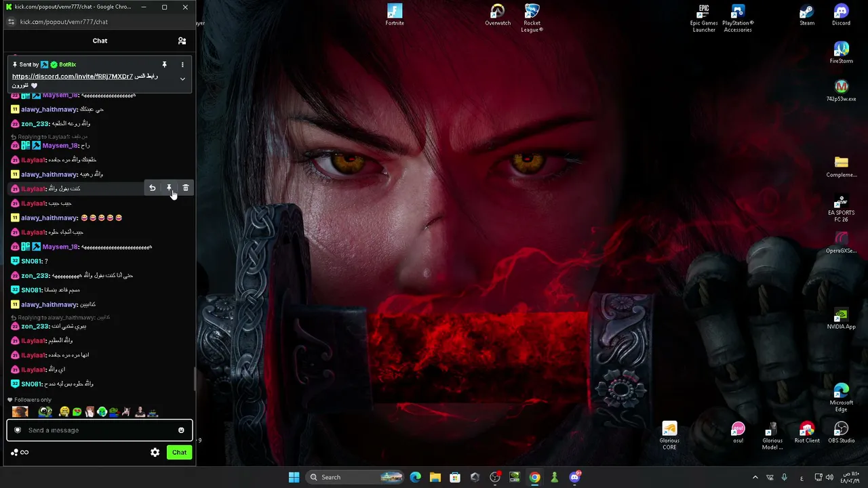868x488 pixels.
Task: Open the emote picker in message box
Action: (x=181, y=430)
